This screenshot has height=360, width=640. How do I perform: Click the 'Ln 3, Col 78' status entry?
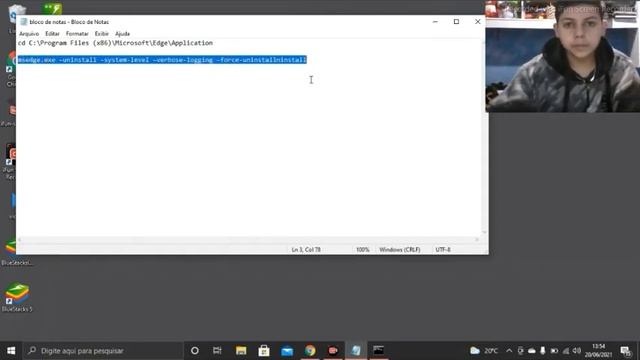tap(306, 250)
